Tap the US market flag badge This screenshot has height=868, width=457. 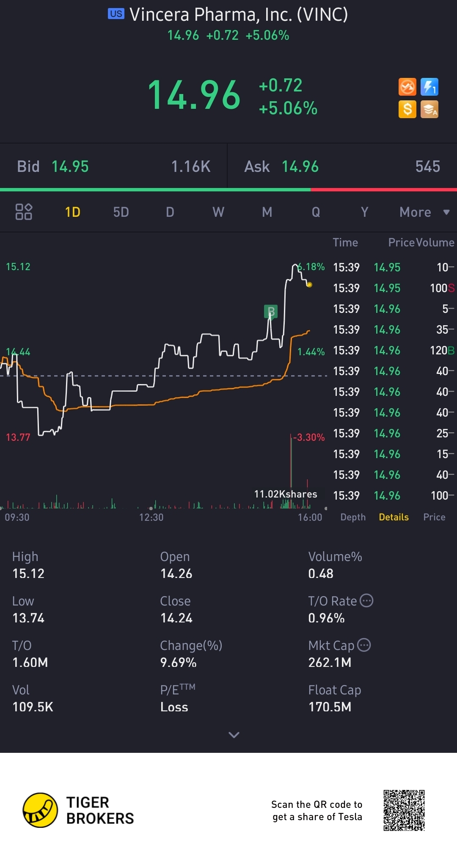[x=116, y=14]
